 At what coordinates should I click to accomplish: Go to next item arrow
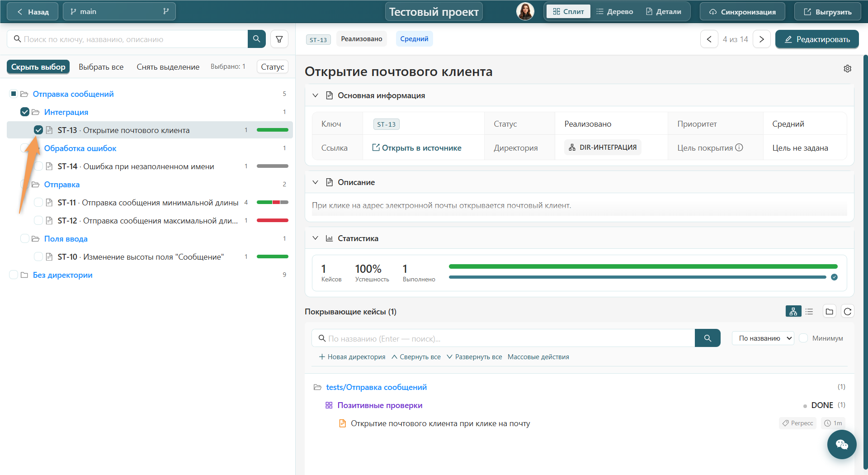pos(762,39)
